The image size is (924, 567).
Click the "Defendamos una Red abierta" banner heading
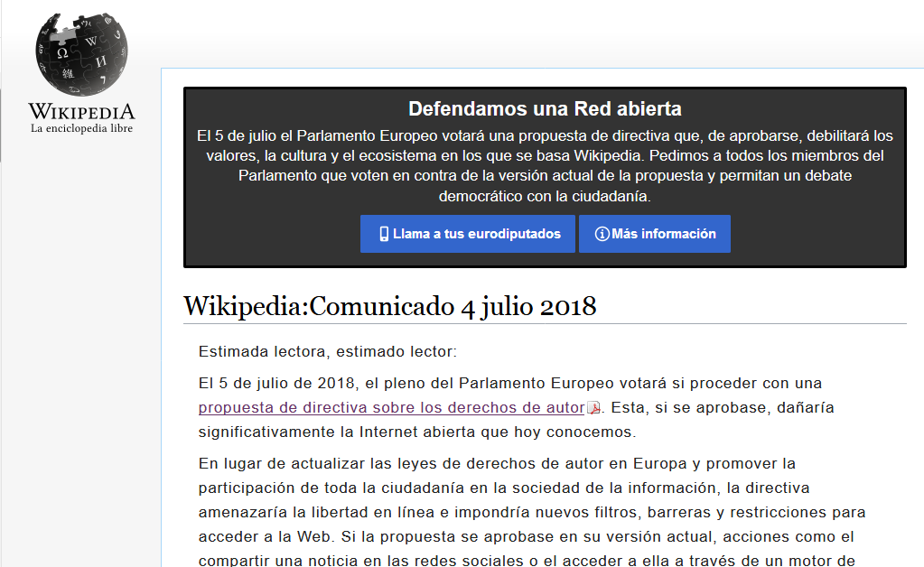pos(545,109)
